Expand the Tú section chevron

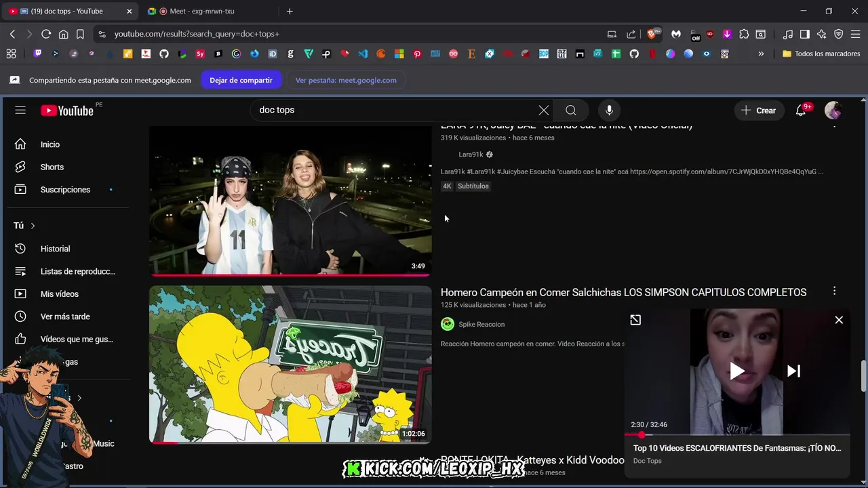(33, 226)
